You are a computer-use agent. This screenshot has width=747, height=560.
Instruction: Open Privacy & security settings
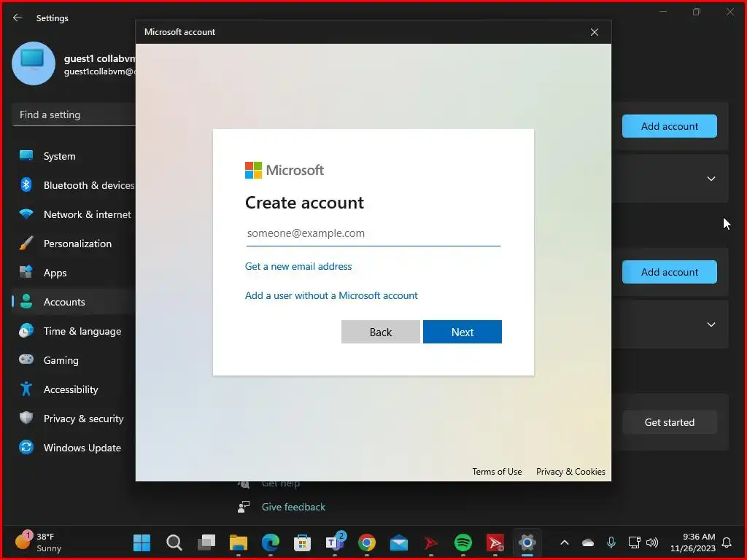click(74, 419)
